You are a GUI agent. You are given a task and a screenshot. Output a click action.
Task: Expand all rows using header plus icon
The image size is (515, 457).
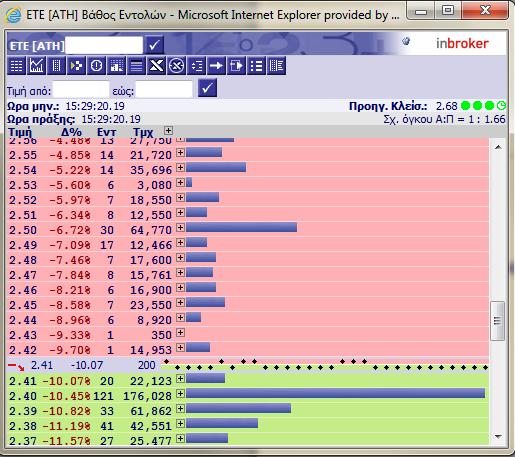169,130
